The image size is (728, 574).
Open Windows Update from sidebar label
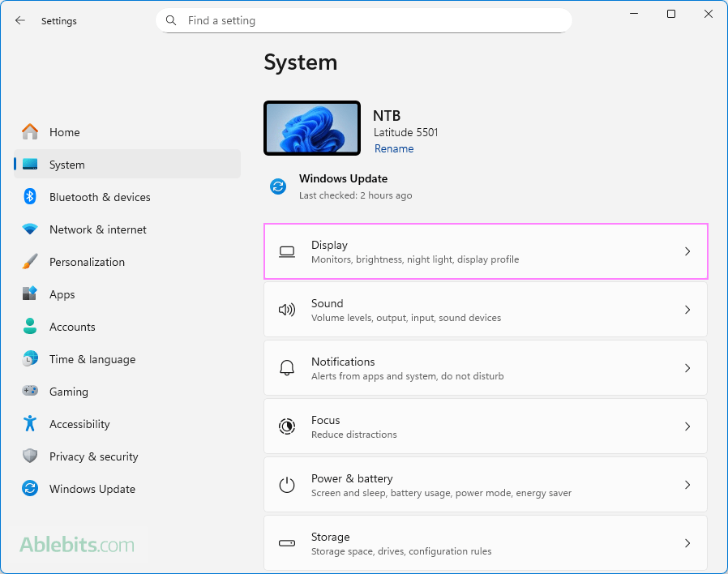[92, 489]
